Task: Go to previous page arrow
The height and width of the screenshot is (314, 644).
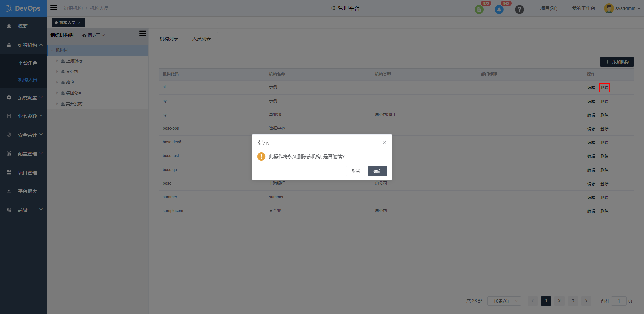Action: pos(533,301)
